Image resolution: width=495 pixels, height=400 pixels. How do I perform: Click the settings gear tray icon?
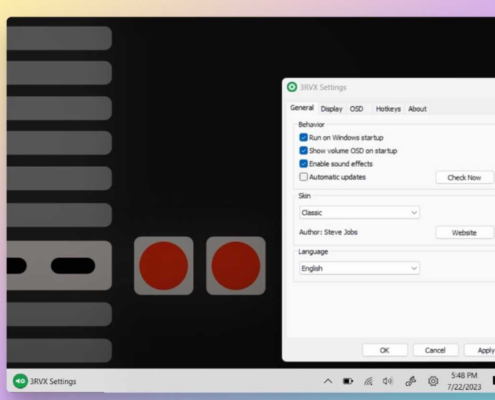pyautogui.click(x=433, y=381)
